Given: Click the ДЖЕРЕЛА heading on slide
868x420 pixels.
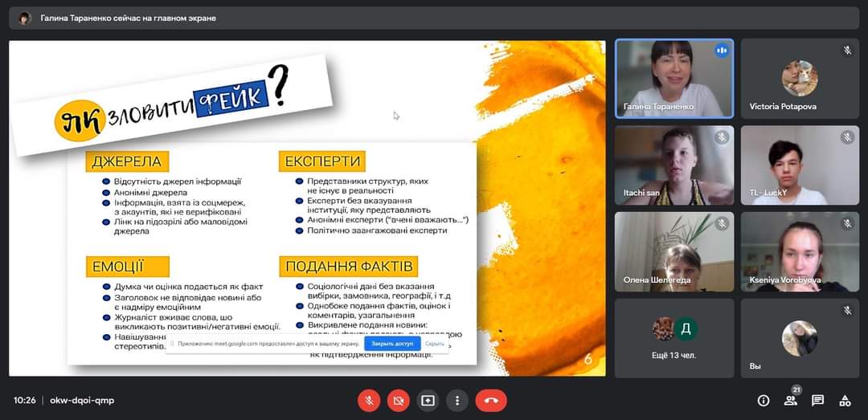Looking at the screenshot, I should click(x=127, y=161).
